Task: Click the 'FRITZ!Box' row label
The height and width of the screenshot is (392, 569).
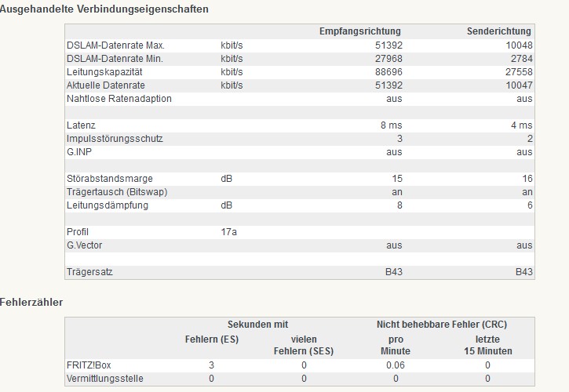Action: coord(89,365)
